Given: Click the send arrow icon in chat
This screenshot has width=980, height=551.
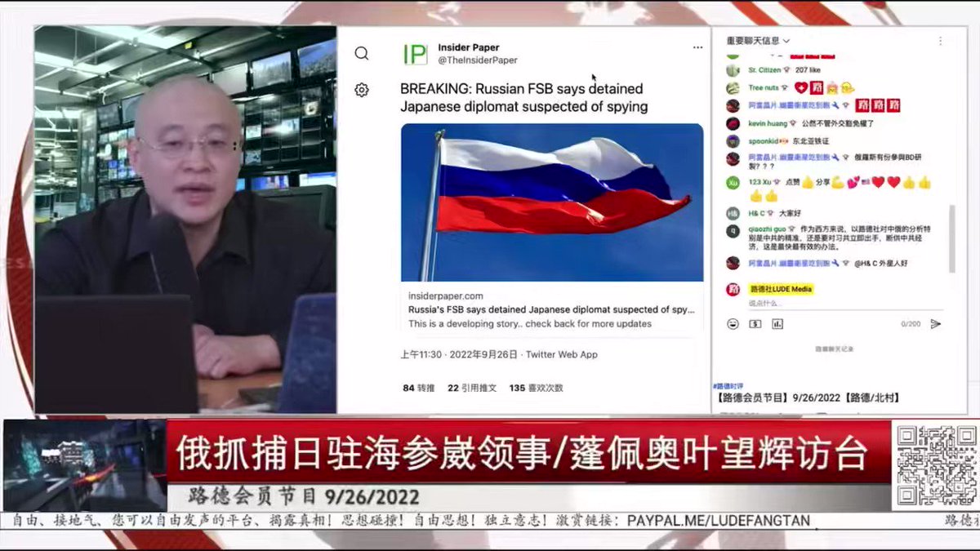Looking at the screenshot, I should [x=936, y=324].
